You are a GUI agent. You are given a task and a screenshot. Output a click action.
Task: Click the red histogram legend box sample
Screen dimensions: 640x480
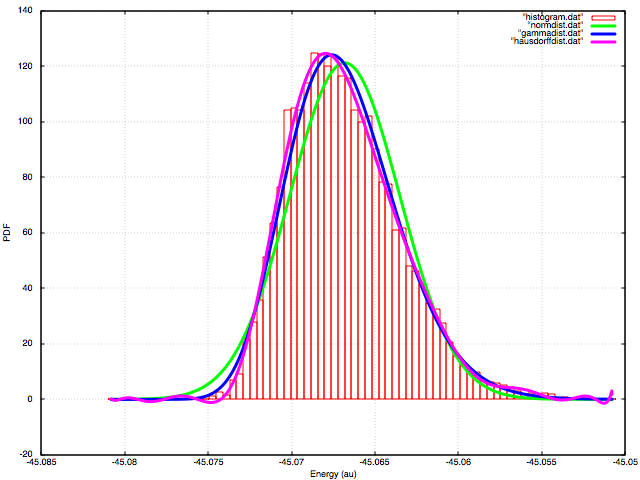click(603, 18)
